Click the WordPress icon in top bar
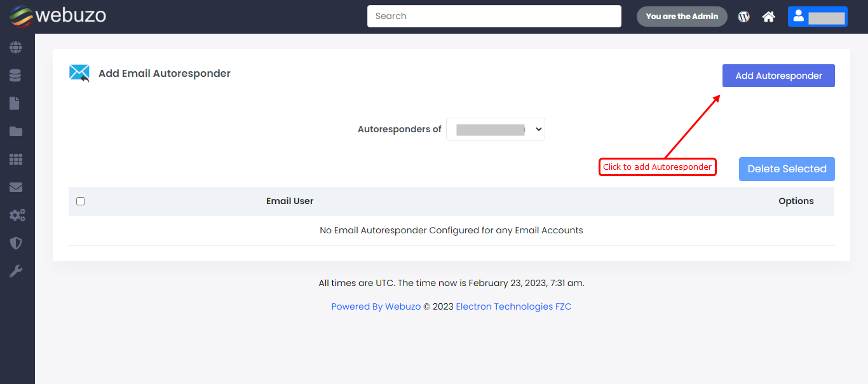The height and width of the screenshot is (384, 868). point(743,17)
